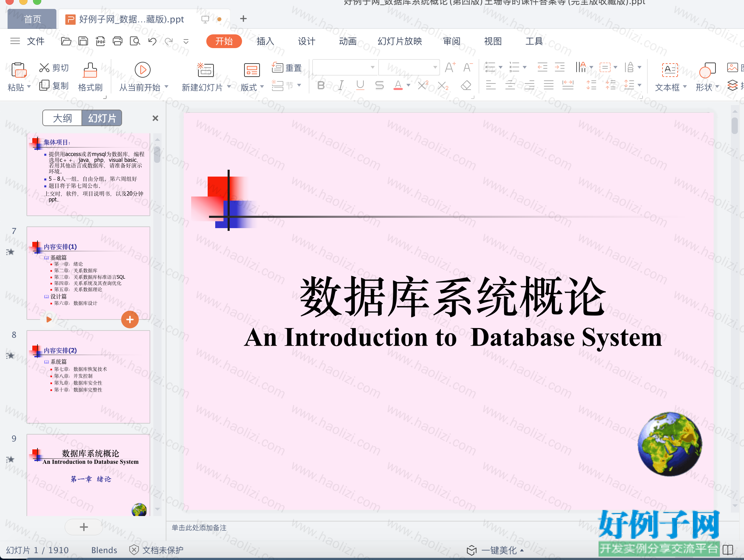The width and height of the screenshot is (744, 560).
Task: Open the 审阅 ribbon tab
Action: 452,41
